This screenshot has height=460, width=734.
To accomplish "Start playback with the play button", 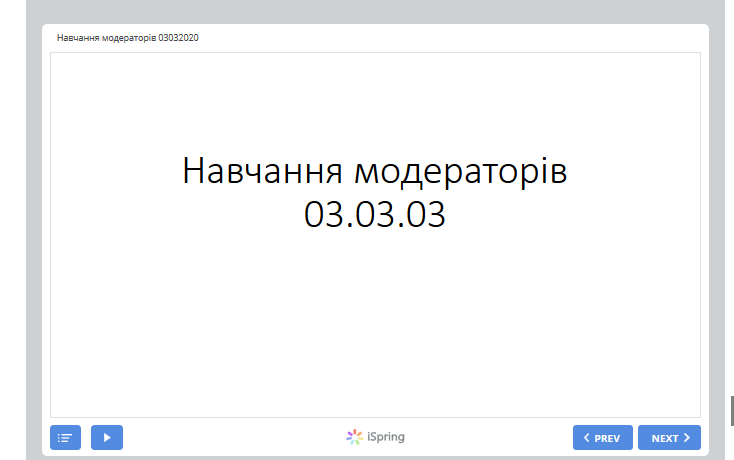I will click(107, 438).
